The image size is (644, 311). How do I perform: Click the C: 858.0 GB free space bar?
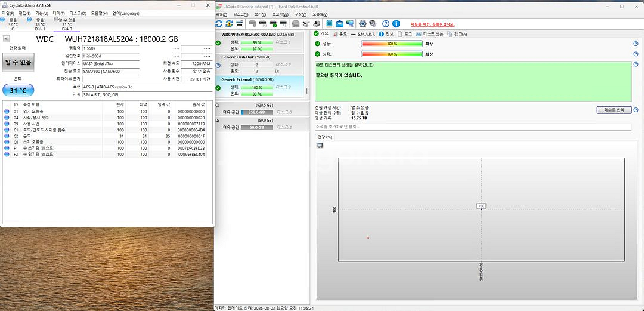[256, 112]
